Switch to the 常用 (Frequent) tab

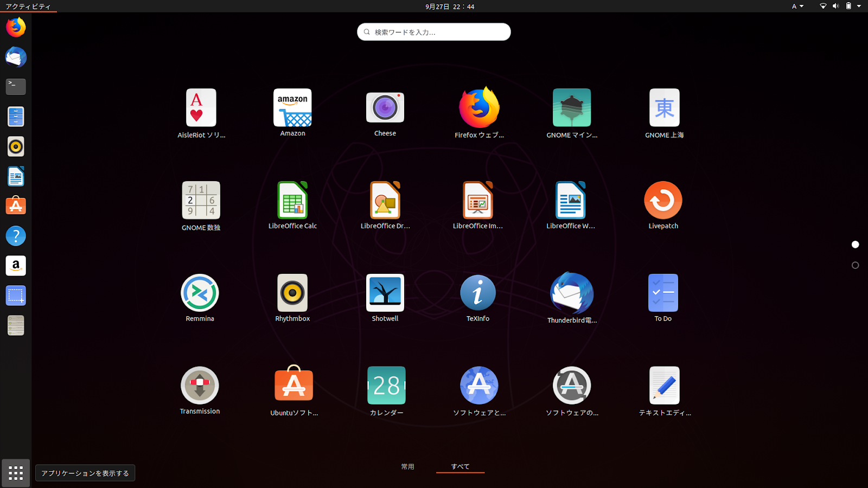coord(407,466)
